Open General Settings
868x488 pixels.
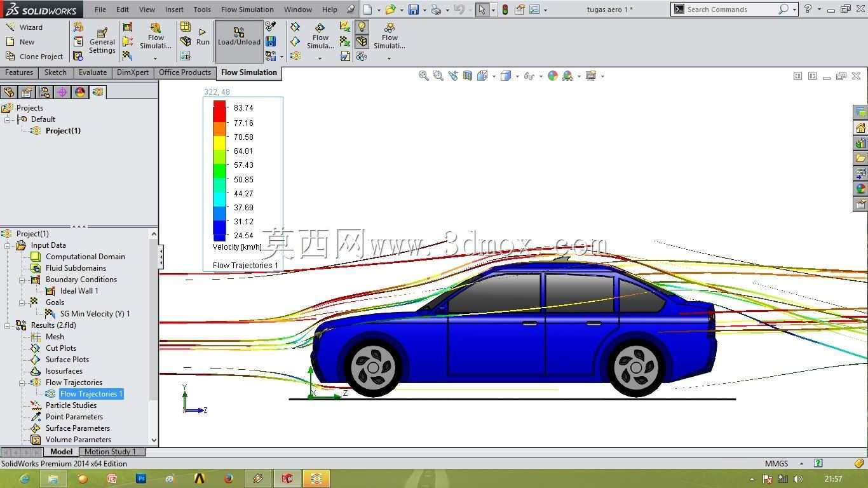point(102,41)
